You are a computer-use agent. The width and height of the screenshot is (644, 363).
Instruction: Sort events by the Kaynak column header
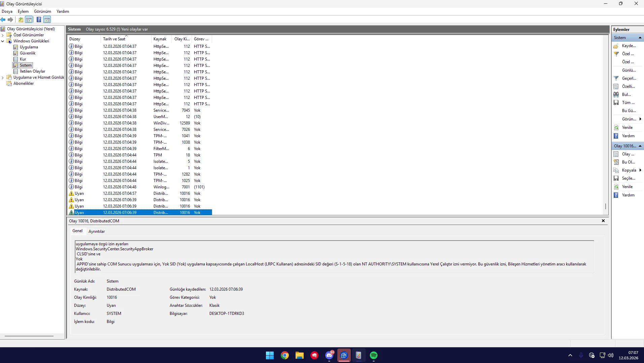[x=161, y=39]
